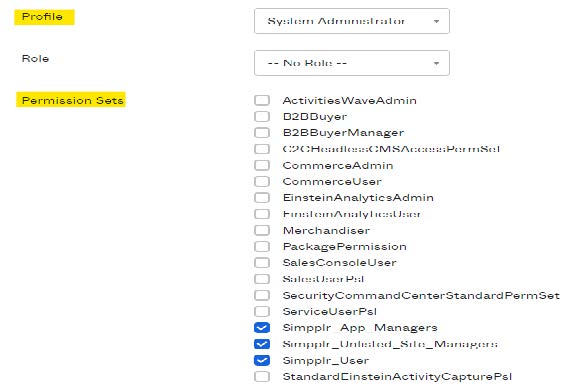Enable the CommerceUser checkbox
This screenshot has height=390, width=581.
point(262,181)
